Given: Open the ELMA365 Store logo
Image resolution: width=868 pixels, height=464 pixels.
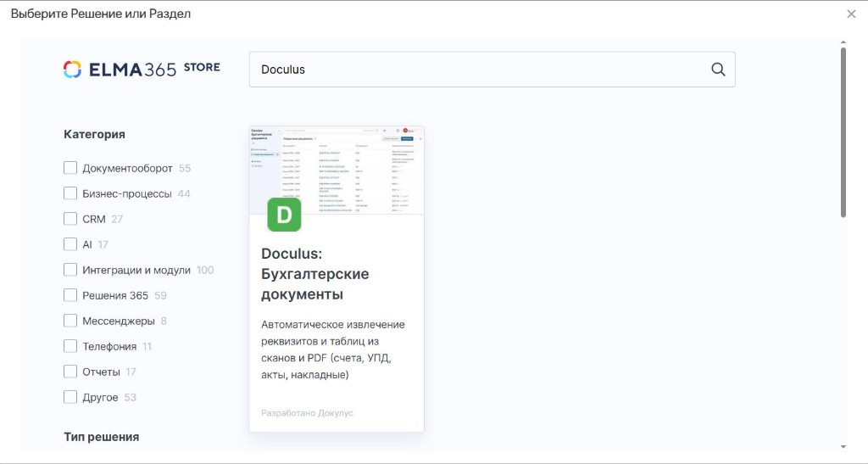Looking at the screenshot, I should [x=142, y=70].
